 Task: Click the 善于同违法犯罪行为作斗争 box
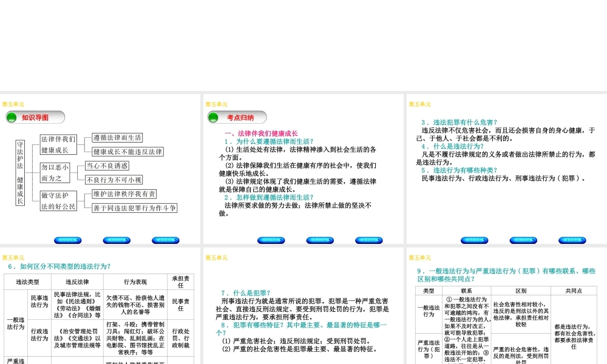[135, 207]
